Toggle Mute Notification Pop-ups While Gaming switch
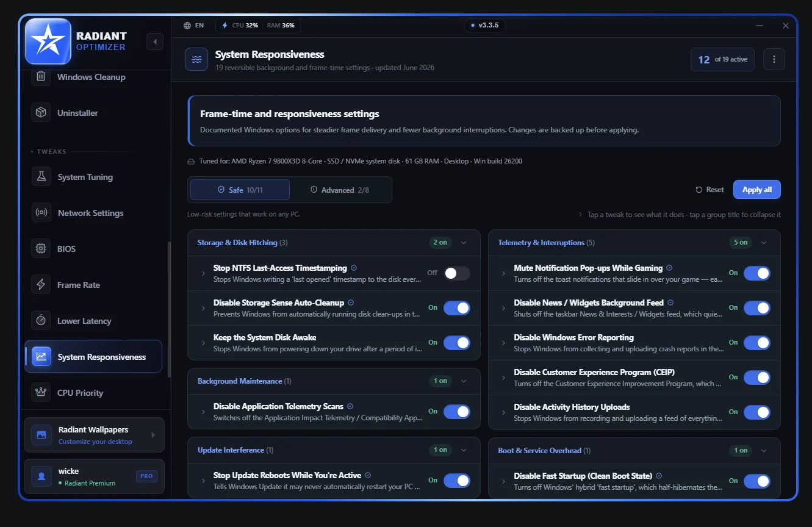The image size is (812, 527). 757,273
